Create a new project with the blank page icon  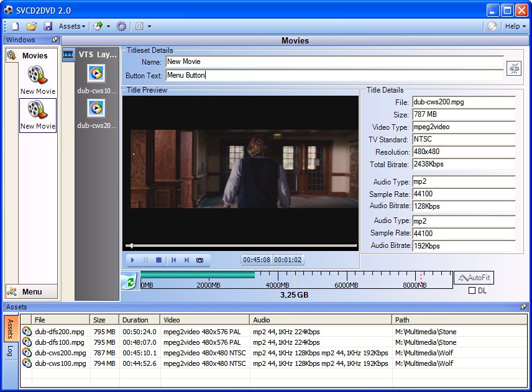16,26
